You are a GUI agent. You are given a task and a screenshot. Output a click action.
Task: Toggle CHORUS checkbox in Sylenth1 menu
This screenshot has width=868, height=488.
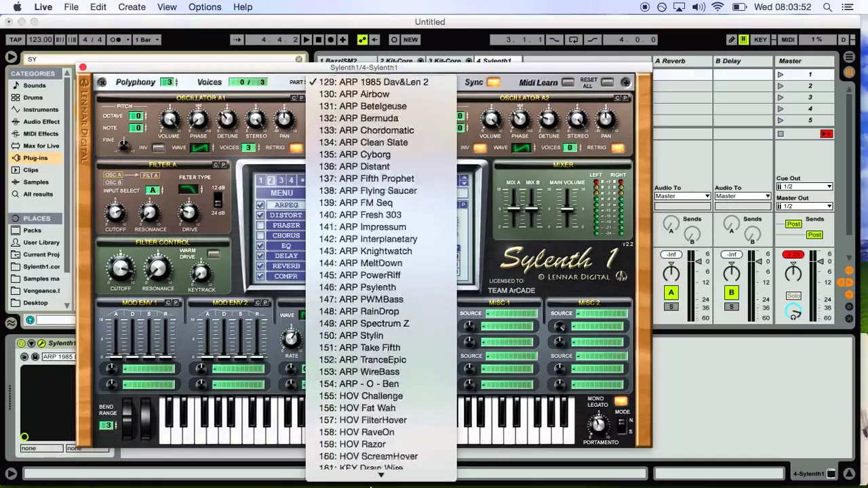point(260,235)
